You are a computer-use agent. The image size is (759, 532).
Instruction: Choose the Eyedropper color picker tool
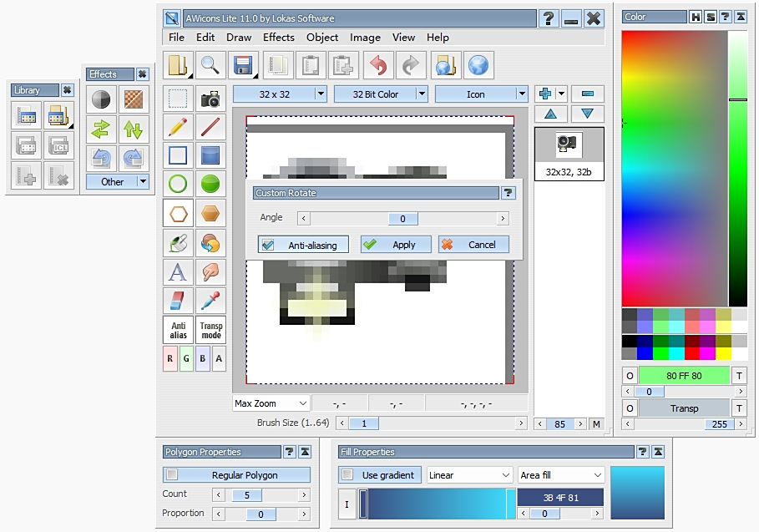point(210,301)
